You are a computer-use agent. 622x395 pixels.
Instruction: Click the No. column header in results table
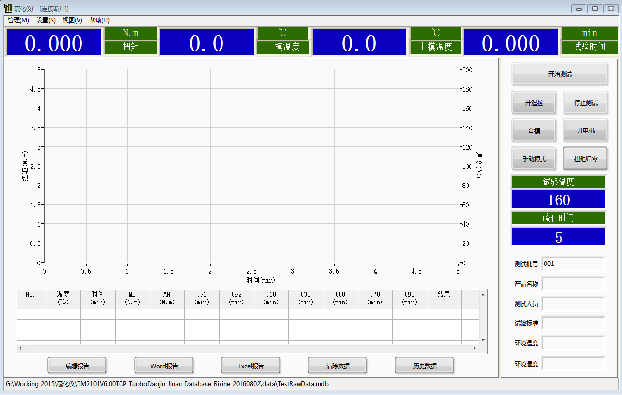pos(30,298)
